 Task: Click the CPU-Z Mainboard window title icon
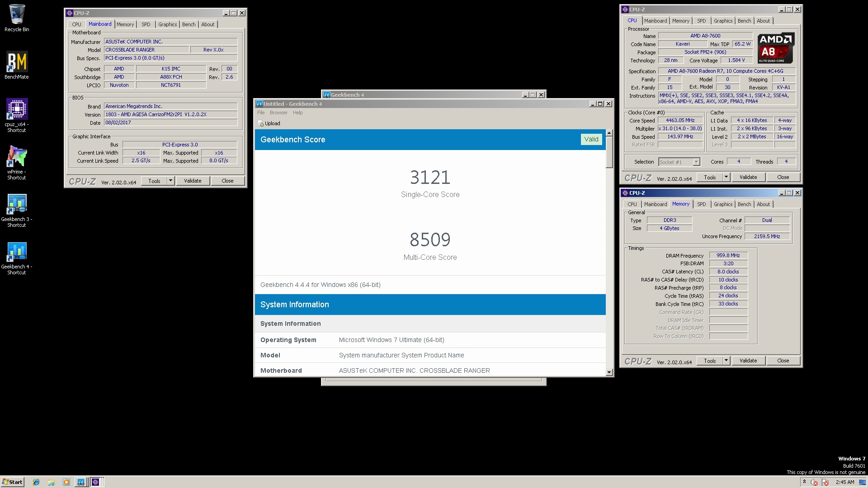point(70,13)
